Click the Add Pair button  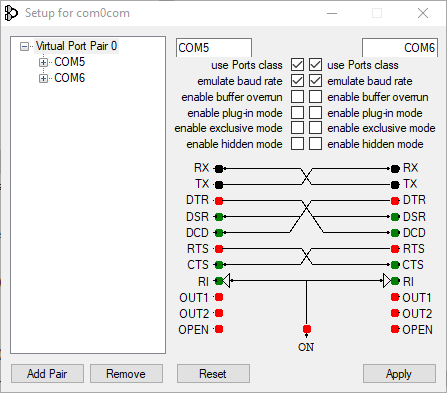point(47,374)
